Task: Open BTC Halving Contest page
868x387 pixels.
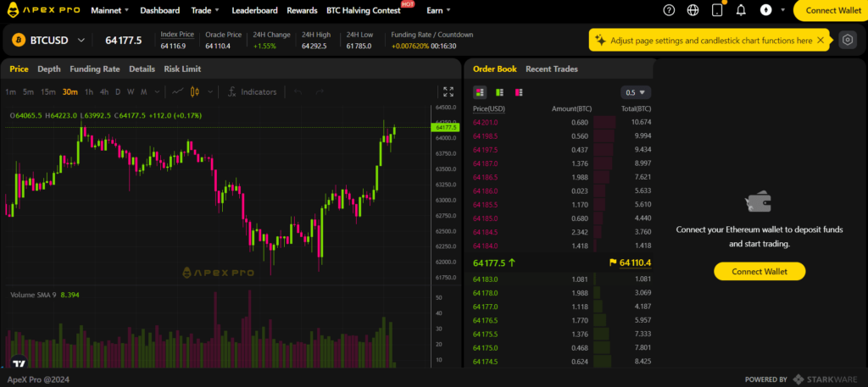Action: pyautogui.click(x=364, y=10)
